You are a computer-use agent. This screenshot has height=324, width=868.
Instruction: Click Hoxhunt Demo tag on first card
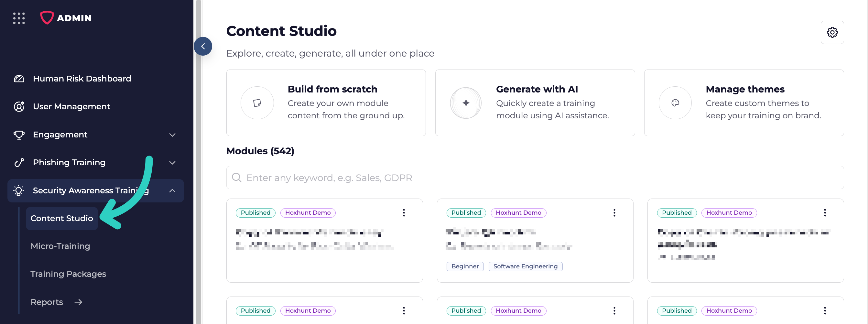coord(308,213)
